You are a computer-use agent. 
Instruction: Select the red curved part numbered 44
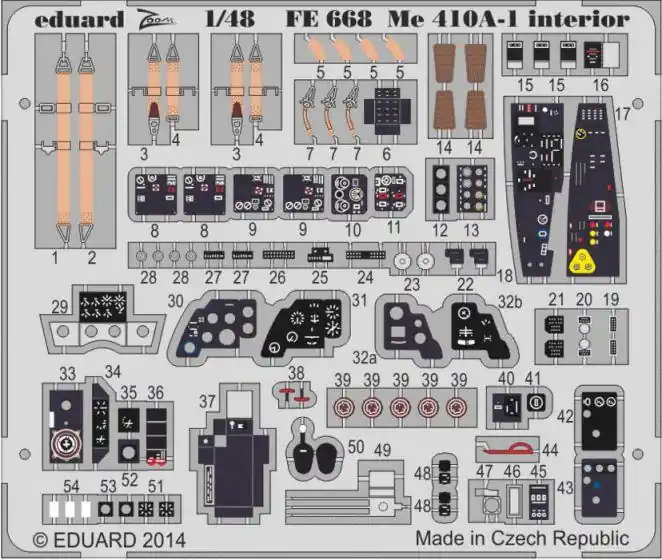[509, 449]
